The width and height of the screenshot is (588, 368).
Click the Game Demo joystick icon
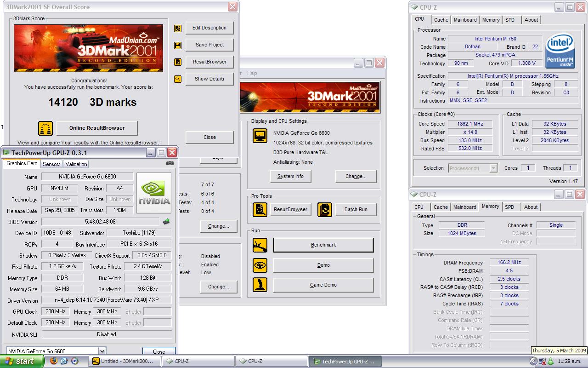[260, 285]
